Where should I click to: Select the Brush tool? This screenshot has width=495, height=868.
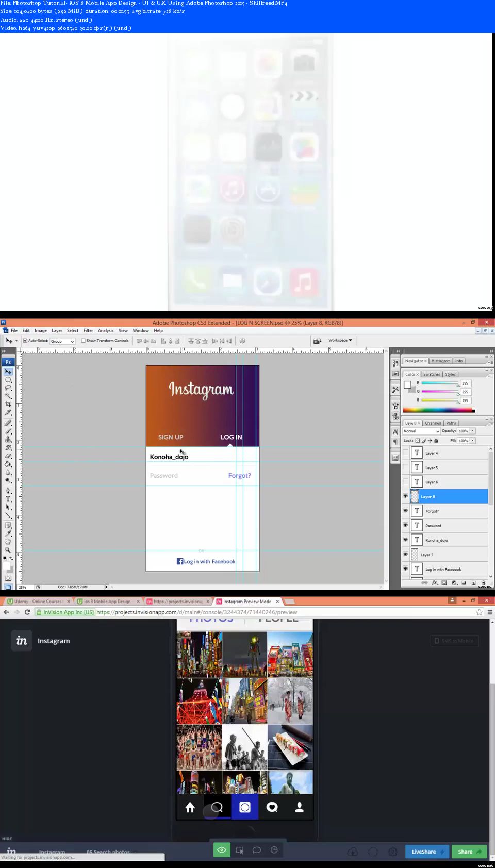pos(8,431)
